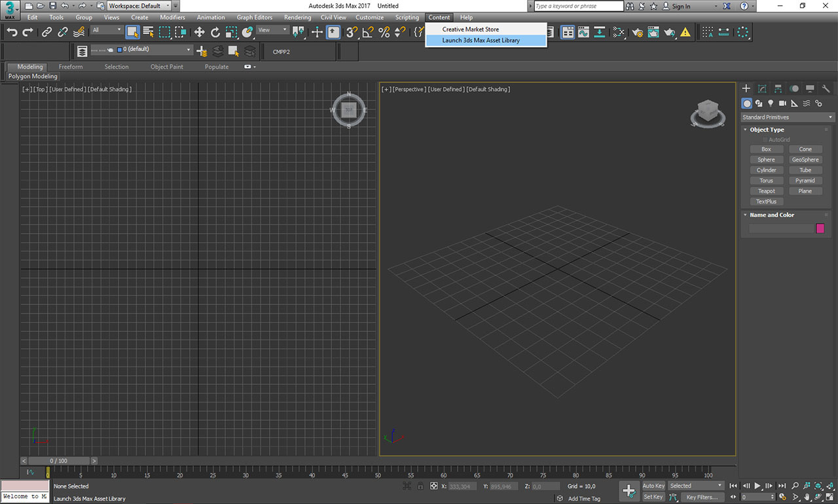Screen dimensions: 838x504
Task: Collapse the Name and Color rollout
Action: [x=772, y=215]
